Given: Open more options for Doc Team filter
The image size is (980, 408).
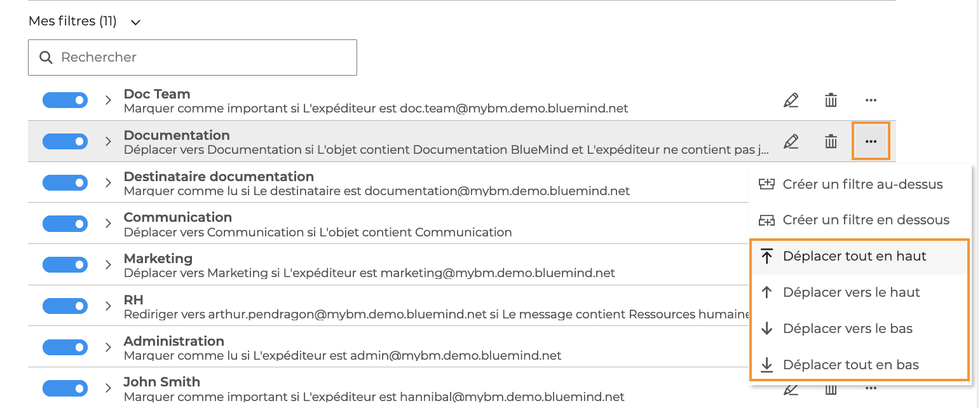Looking at the screenshot, I should tap(871, 100).
